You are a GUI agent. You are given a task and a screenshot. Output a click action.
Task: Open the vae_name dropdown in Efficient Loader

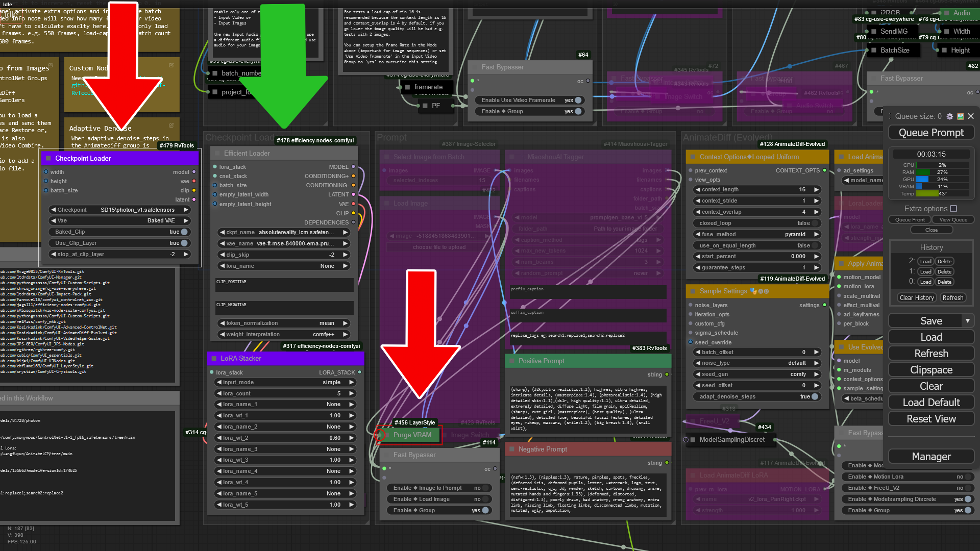click(x=284, y=243)
